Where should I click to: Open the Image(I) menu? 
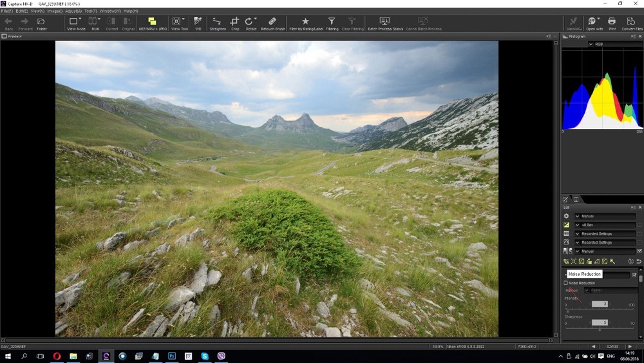55,11
